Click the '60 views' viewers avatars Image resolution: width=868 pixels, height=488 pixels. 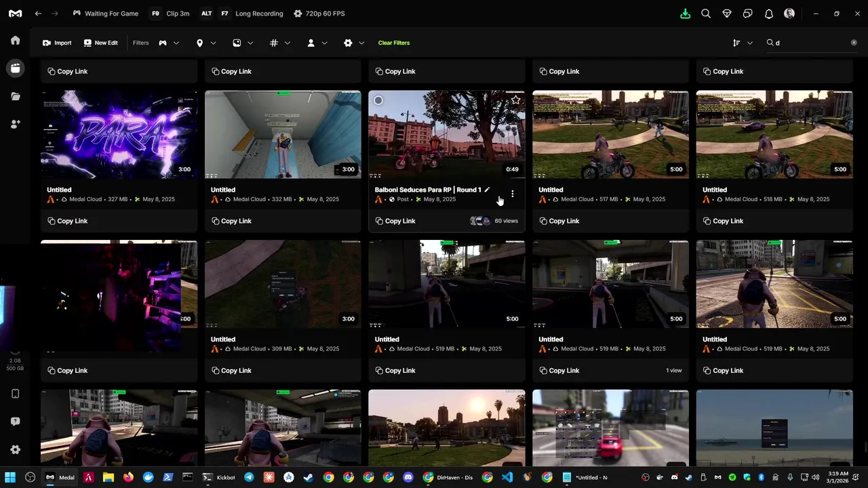pos(480,221)
